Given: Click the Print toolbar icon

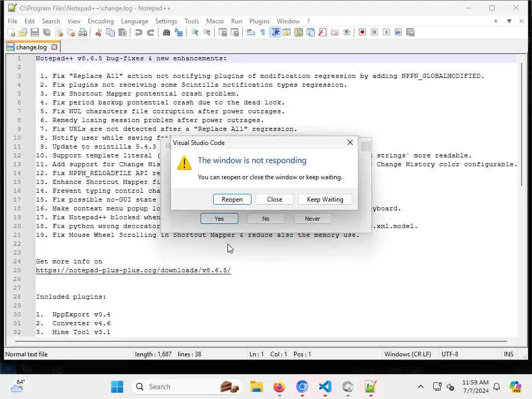Looking at the screenshot, I should [x=83, y=33].
